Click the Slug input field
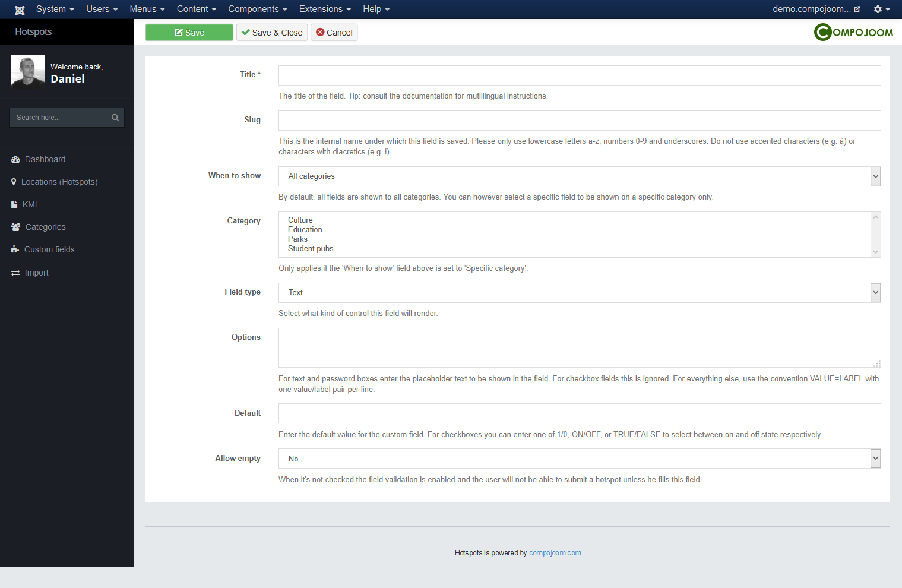The image size is (902, 588). point(580,121)
